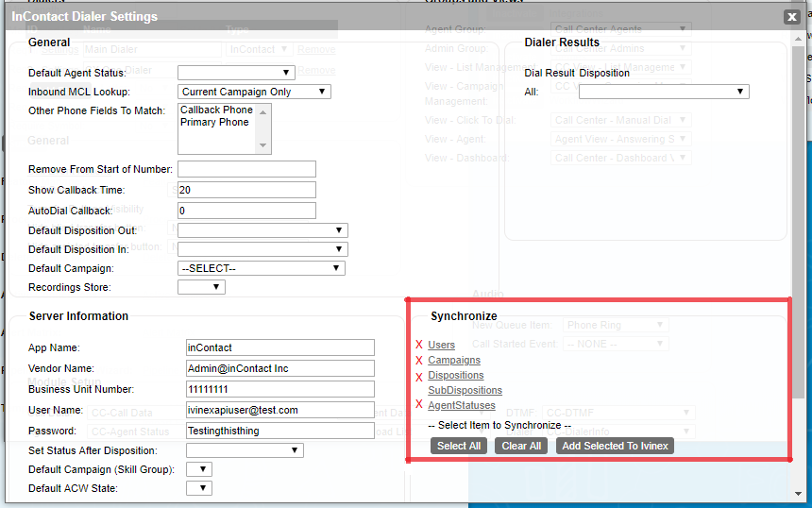812x508 pixels.
Task: Click the AutoDial Callback field
Action: click(x=246, y=211)
